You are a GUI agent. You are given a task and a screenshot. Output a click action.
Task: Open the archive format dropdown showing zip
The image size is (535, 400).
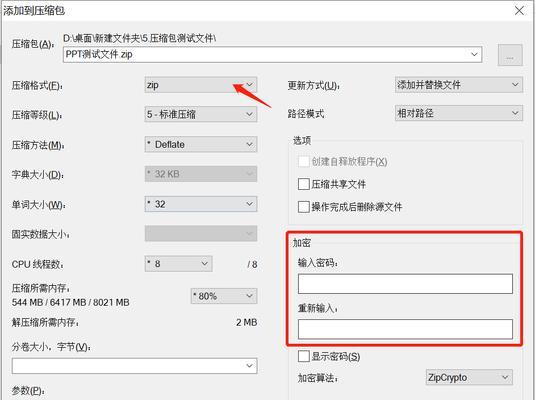click(x=201, y=85)
